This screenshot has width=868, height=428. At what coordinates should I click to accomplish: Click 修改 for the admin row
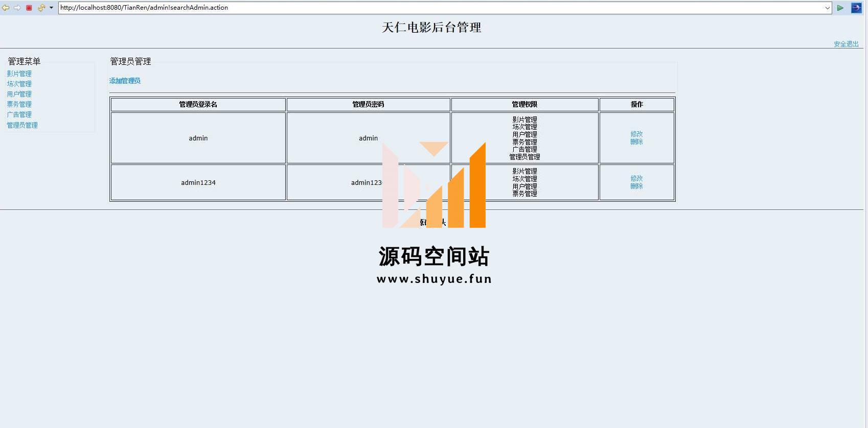pos(636,134)
